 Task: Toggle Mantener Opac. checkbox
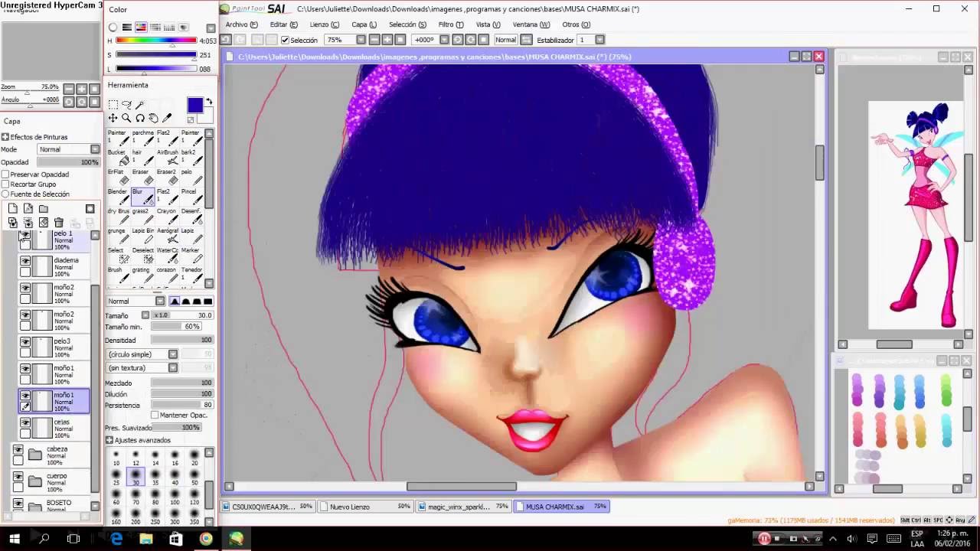click(x=155, y=415)
